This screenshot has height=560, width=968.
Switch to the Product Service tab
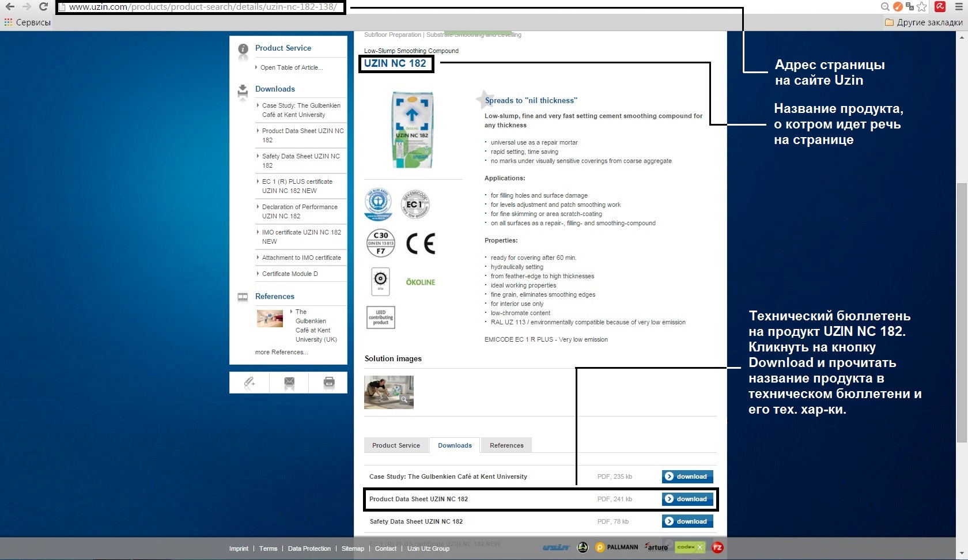pyautogui.click(x=396, y=445)
